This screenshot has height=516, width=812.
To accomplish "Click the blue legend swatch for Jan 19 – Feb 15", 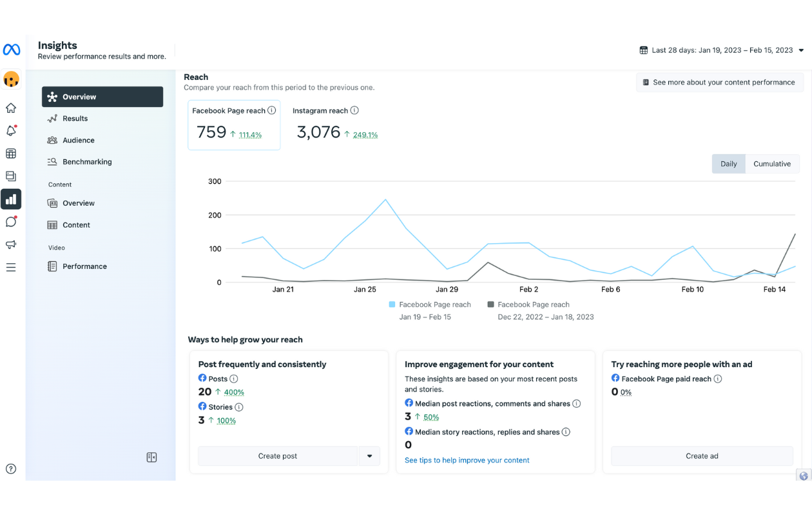I will tap(392, 304).
